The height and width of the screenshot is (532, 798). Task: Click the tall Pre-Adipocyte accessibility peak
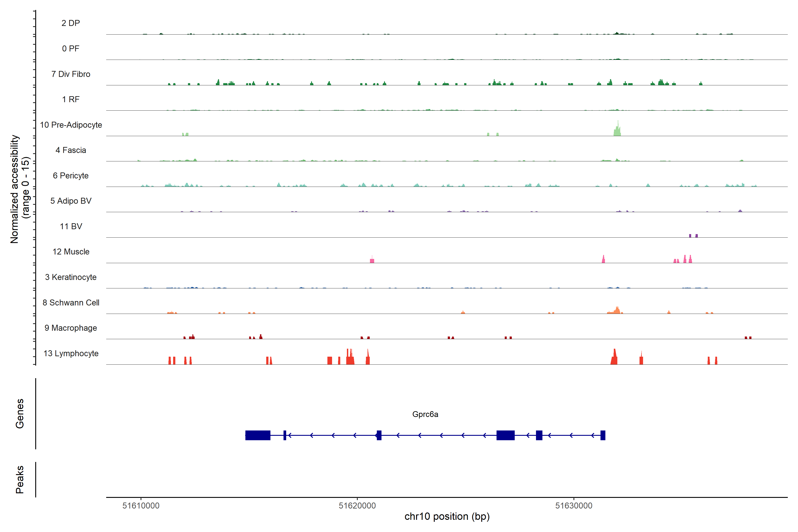(618, 131)
